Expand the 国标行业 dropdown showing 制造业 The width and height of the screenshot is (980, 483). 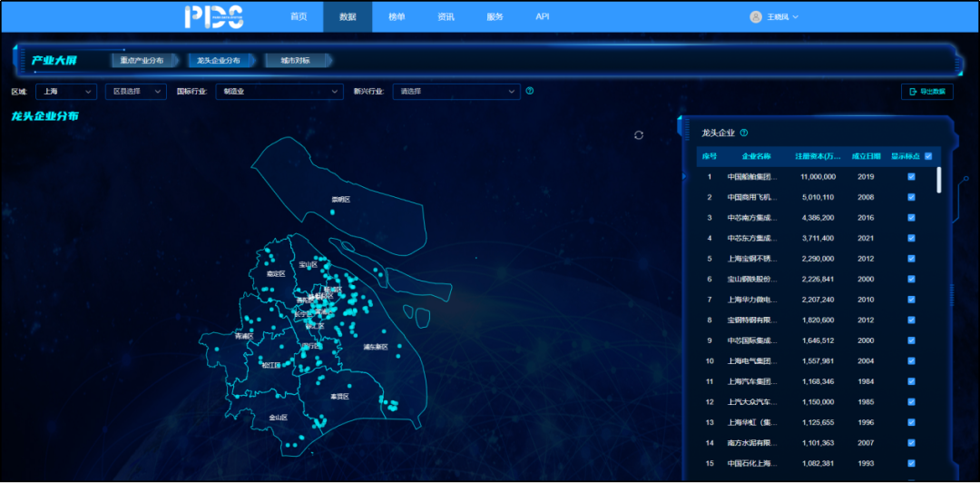coord(279,92)
